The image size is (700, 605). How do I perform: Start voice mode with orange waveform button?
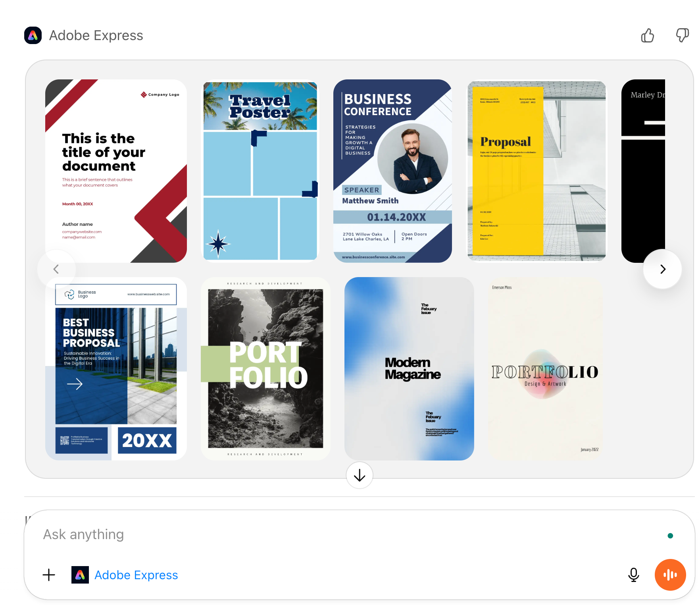pyautogui.click(x=670, y=574)
